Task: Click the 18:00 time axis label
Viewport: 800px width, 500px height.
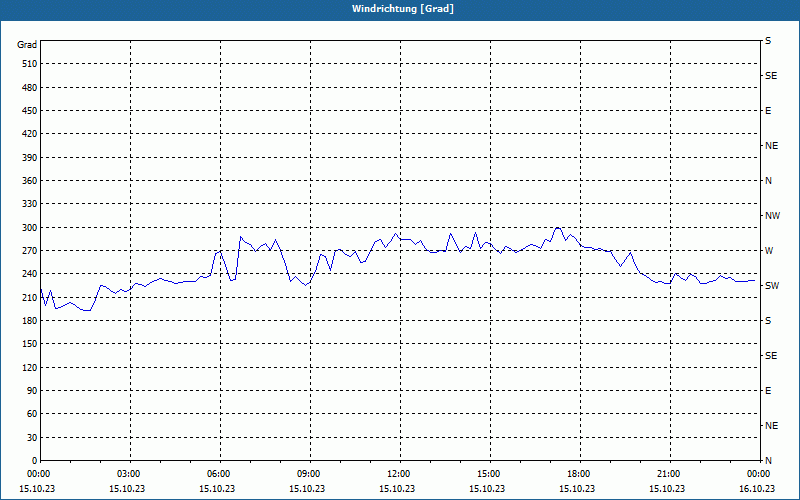Action: pyautogui.click(x=580, y=473)
